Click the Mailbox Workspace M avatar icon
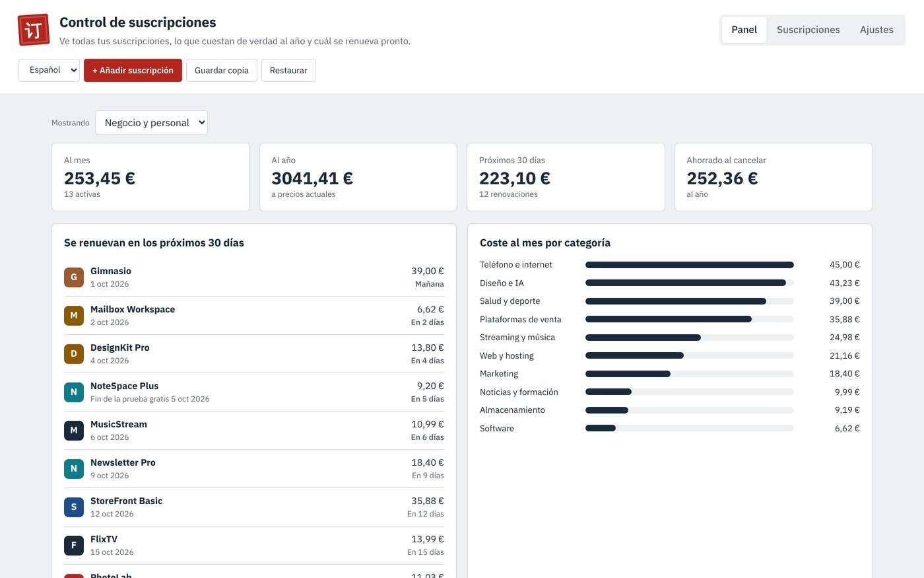This screenshot has height=578, width=924. 74,316
